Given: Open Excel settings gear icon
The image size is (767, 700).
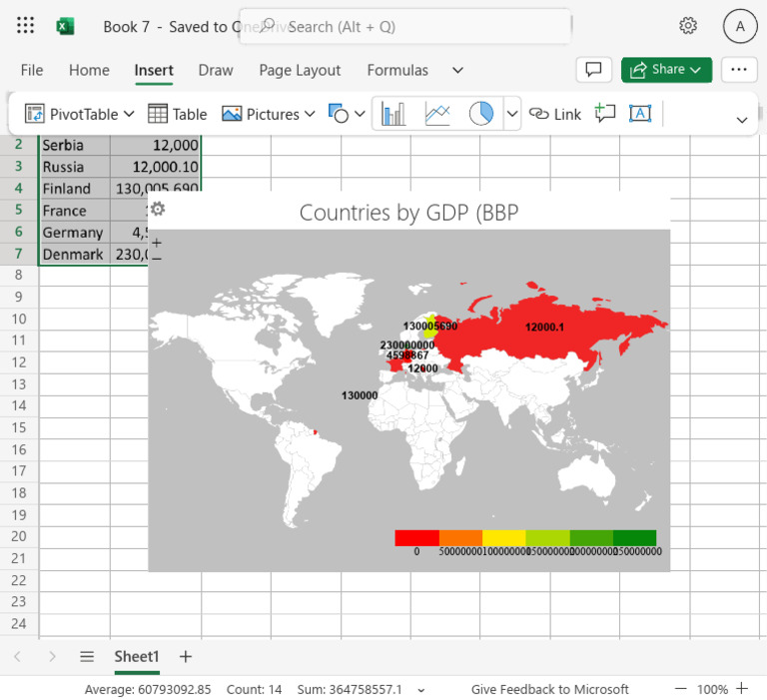Looking at the screenshot, I should click(688, 27).
